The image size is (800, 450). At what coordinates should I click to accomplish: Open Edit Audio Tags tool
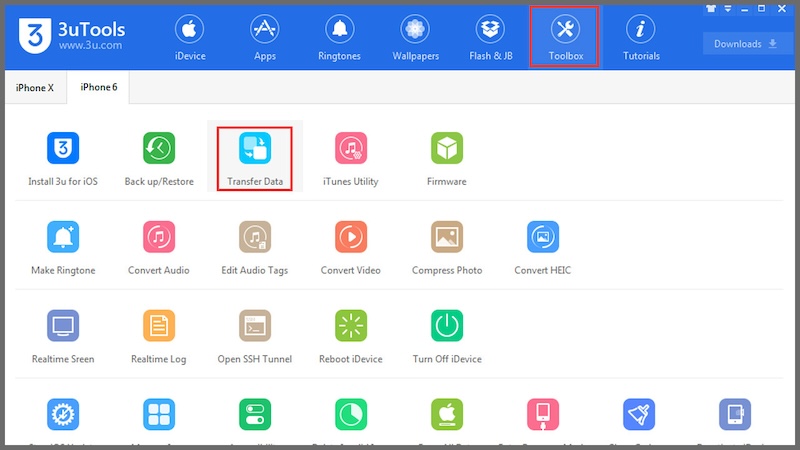pyautogui.click(x=255, y=248)
